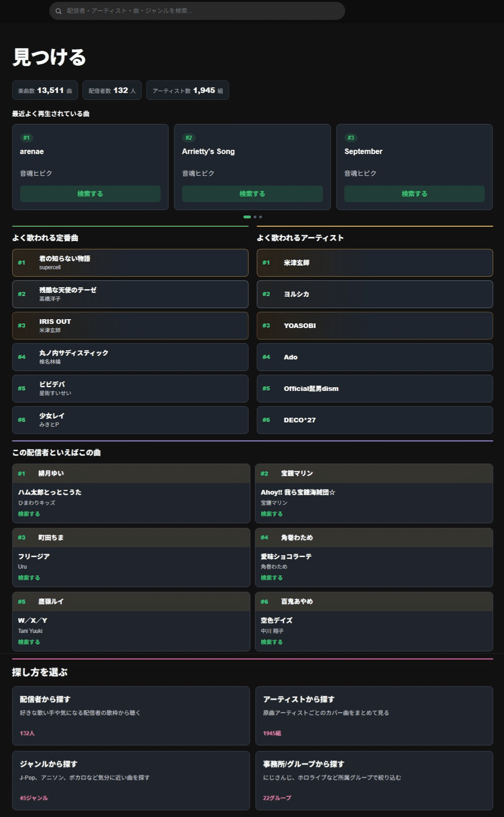Image resolution: width=504 pixels, height=817 pixels.
Task: Select artist ヨルシカ
Action: point(375,294)
